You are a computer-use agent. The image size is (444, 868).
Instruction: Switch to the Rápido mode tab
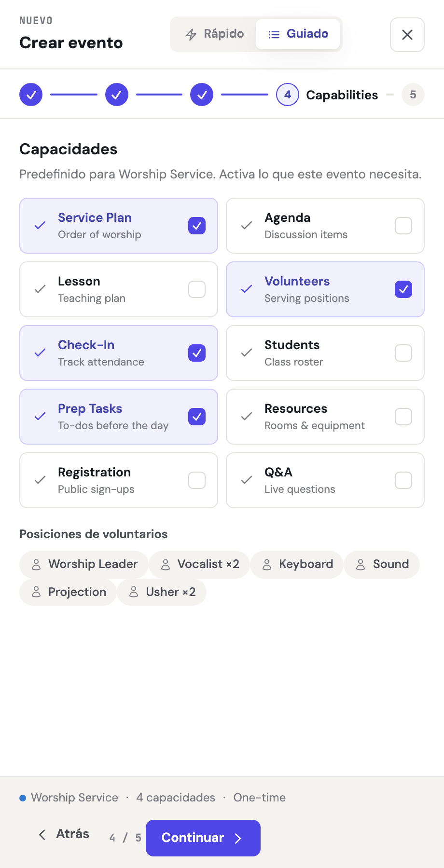(215, 34)
